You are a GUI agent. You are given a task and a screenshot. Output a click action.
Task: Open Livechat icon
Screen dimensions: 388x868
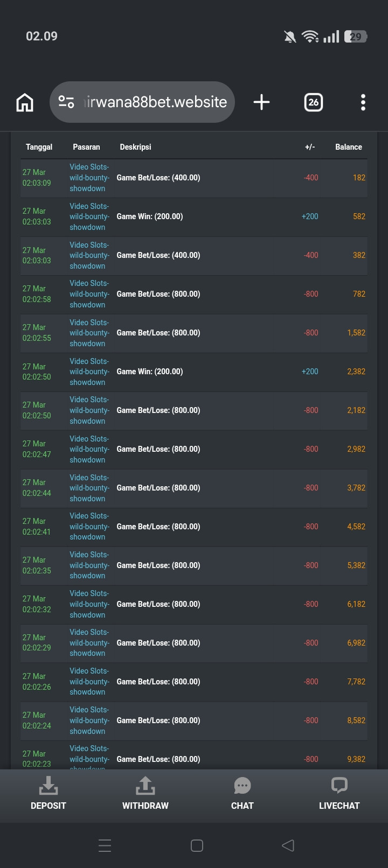tap(339, 786)
